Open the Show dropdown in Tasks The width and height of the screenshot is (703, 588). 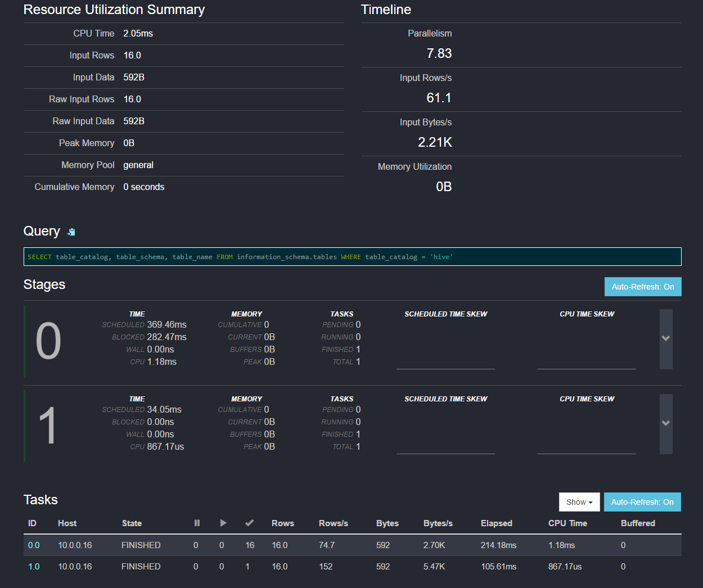click(x=579, y=502)
